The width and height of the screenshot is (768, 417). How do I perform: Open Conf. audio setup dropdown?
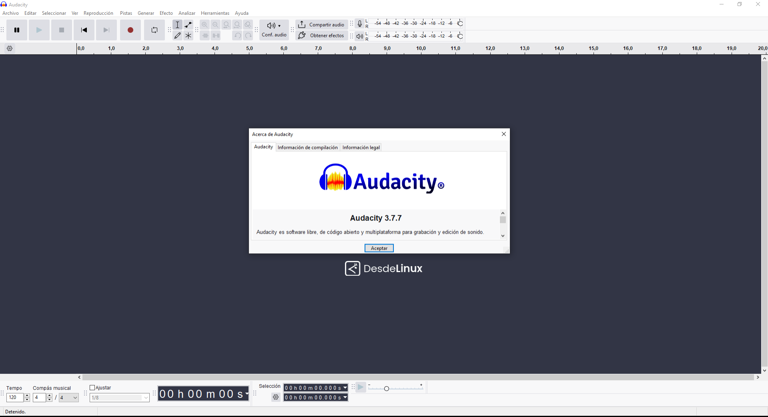(274, 30)
